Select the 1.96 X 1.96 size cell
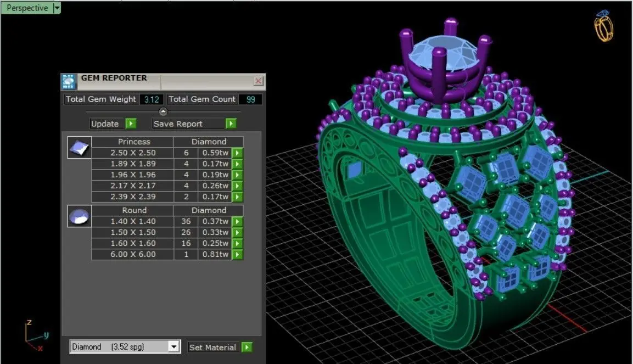This screenshot has height=364, width=633. [133, 175]
